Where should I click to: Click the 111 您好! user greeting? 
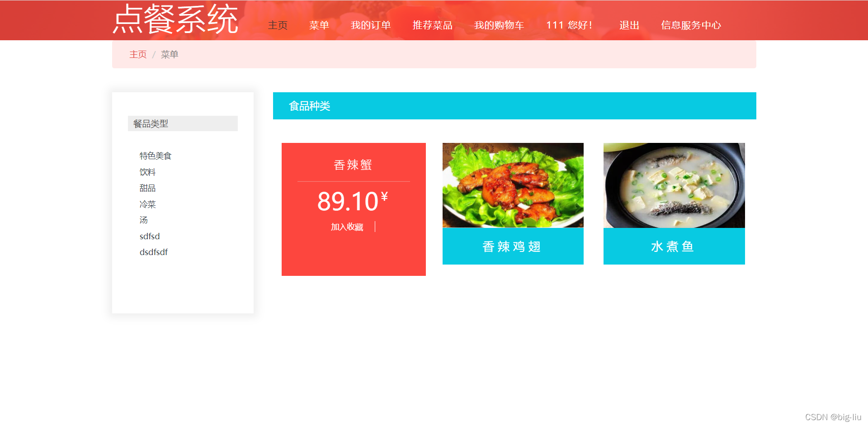tap(569, 25)
